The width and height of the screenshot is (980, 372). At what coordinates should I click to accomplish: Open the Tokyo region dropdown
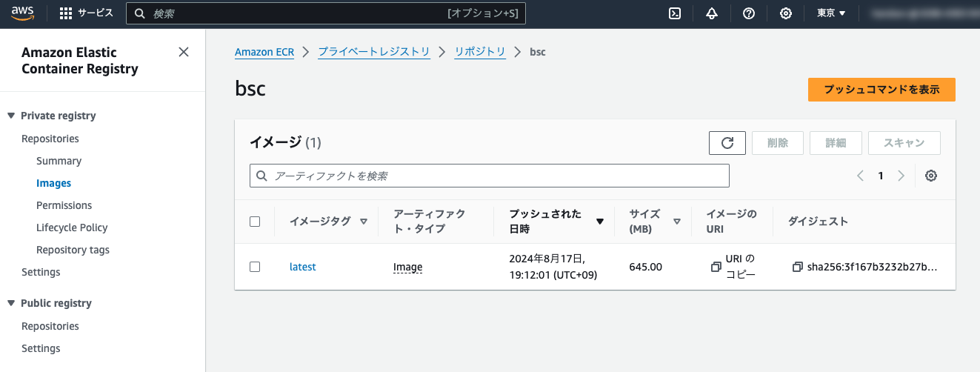click(x=831, y=13)
